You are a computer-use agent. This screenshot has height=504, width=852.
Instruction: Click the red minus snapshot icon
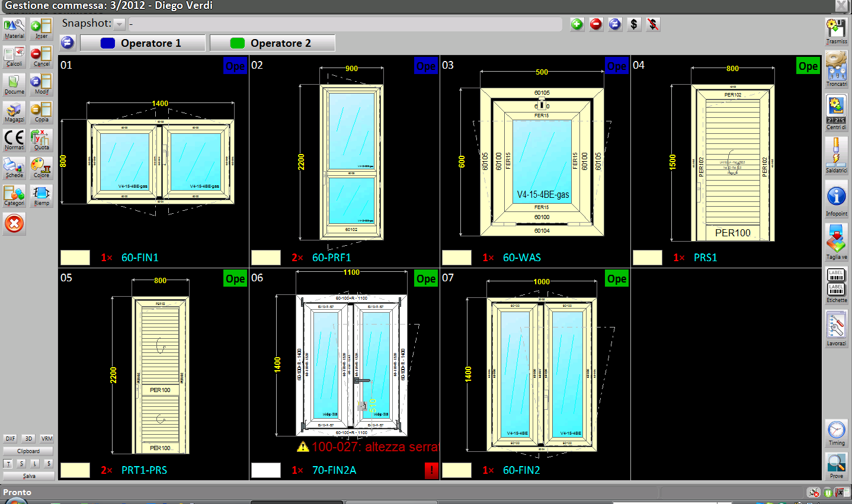point(596,24)
